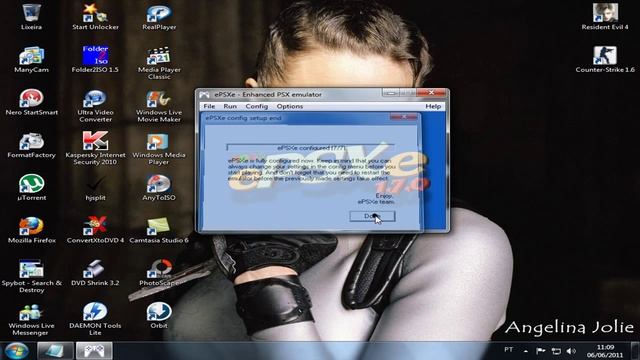Select the Counter-Strike 1.6 shortcut

(x=605, y=59)
